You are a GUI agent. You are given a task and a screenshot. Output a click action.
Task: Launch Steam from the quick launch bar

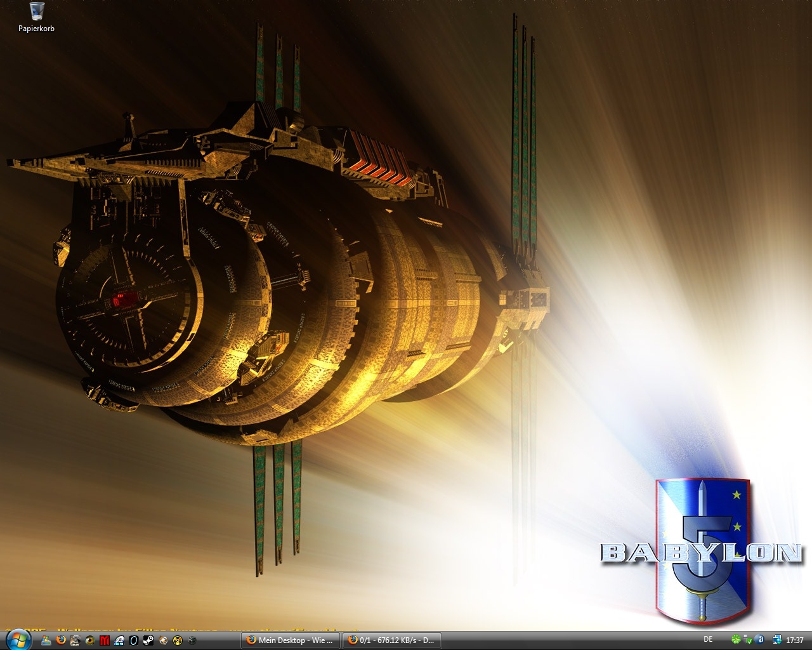click(148, 640)
